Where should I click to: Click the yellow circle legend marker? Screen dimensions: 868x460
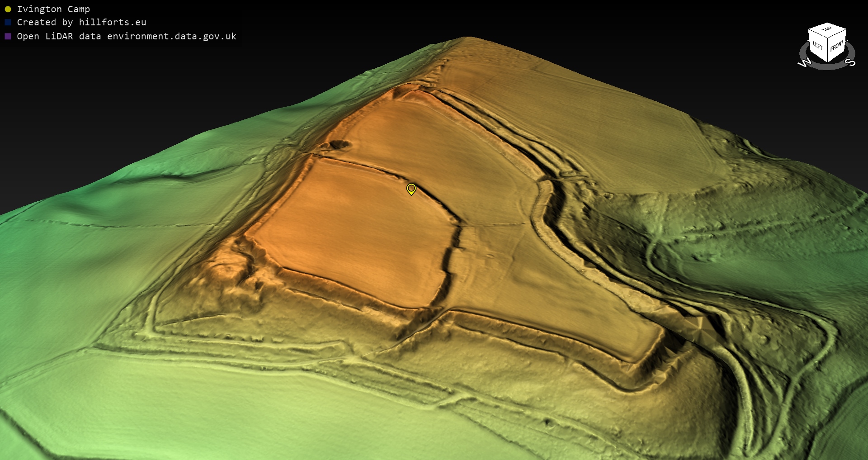coord(8,9)
